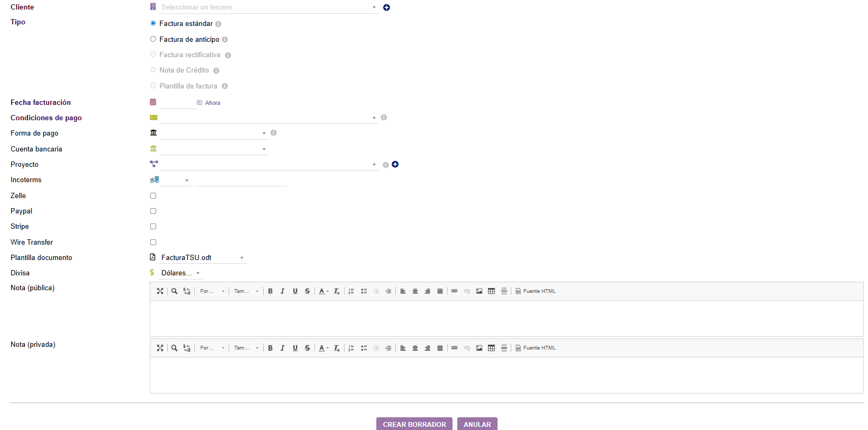Click the add new third party plus icon next to Cliente
This screenshot has height=430, width=868.
386,7
